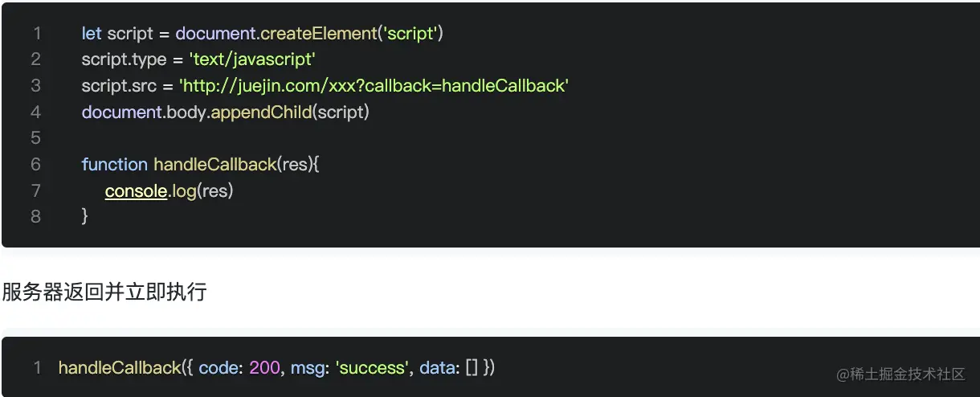Viewport: 980px width, 397px height.
Task: Click line number 8 in the gutter
Action: point(36,216)
